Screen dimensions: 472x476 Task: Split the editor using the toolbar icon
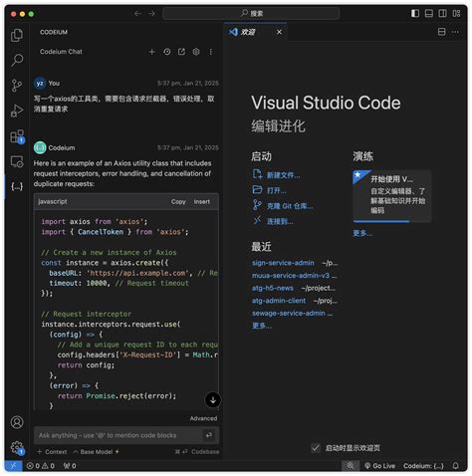coord(442,32)
